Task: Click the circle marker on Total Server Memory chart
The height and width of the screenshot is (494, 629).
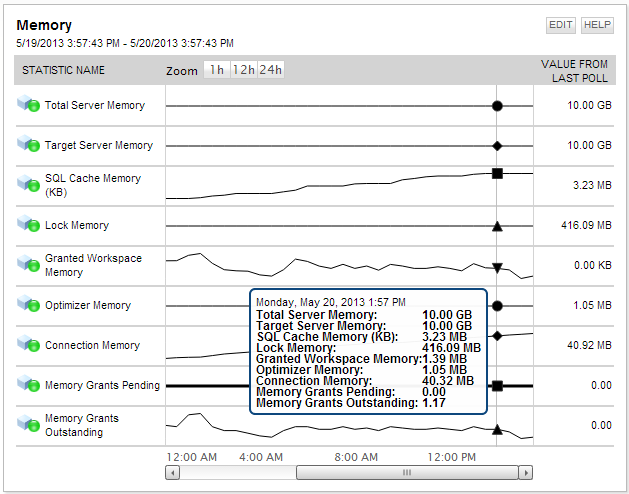Action: click(497, 106)
